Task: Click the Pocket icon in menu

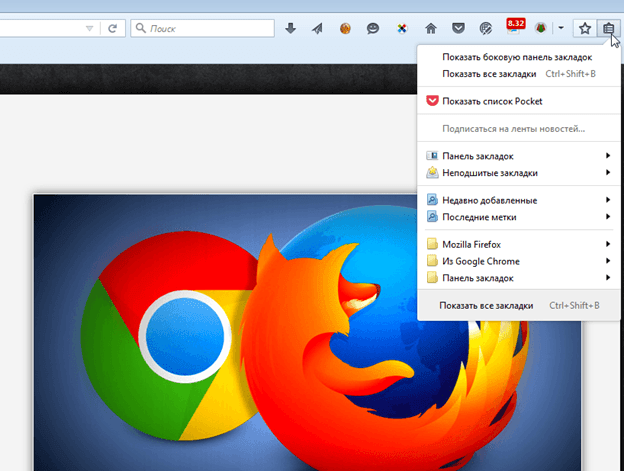Action: [432, 101]
